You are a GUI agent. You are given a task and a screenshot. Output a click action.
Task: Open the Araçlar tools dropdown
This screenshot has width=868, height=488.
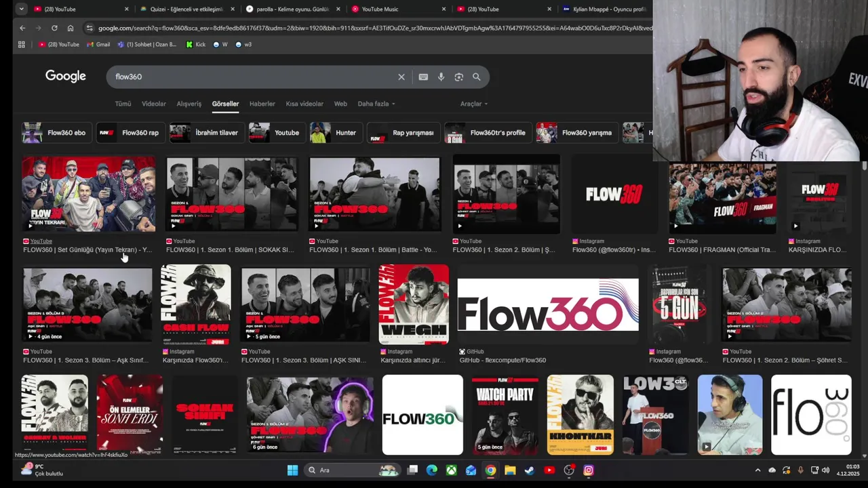474,104
